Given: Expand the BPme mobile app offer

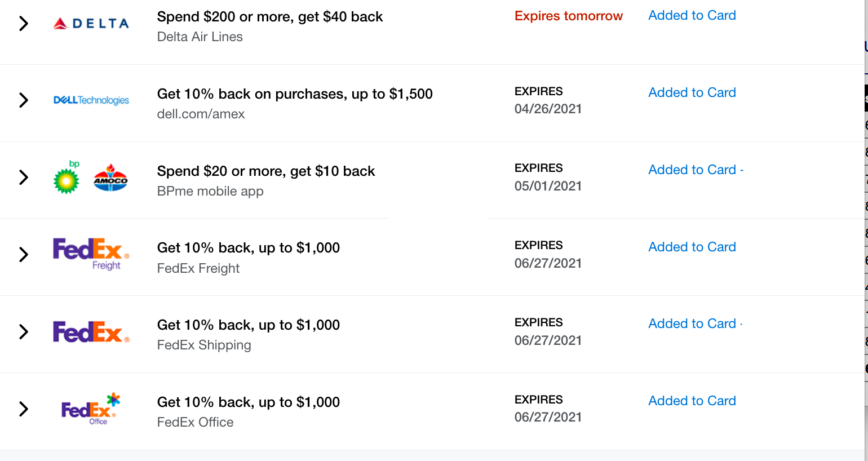Looking at the screenshot, I should [24, 178].
